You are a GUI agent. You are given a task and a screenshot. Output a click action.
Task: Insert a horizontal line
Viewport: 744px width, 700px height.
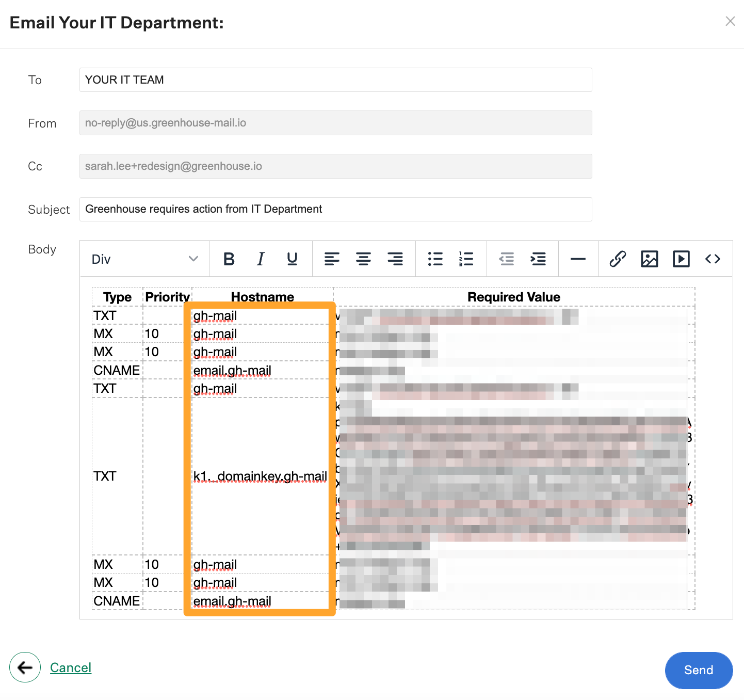tap(578, 259)
